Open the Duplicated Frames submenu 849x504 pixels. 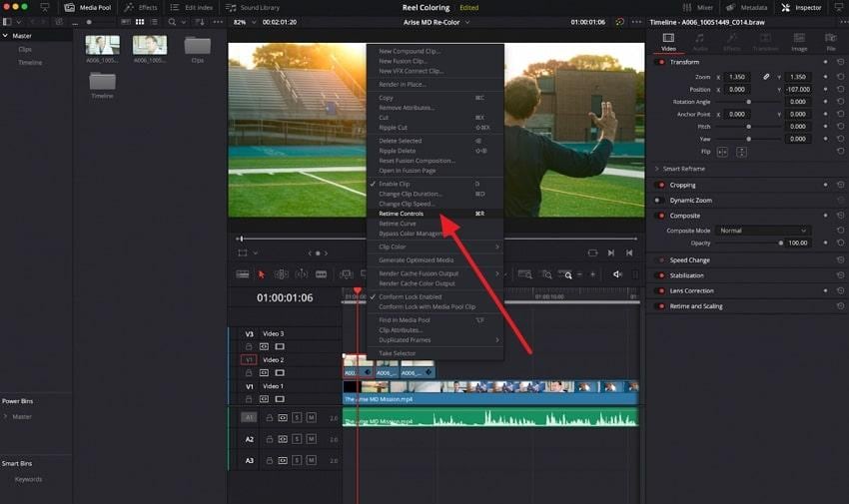[x=435, y=340]
